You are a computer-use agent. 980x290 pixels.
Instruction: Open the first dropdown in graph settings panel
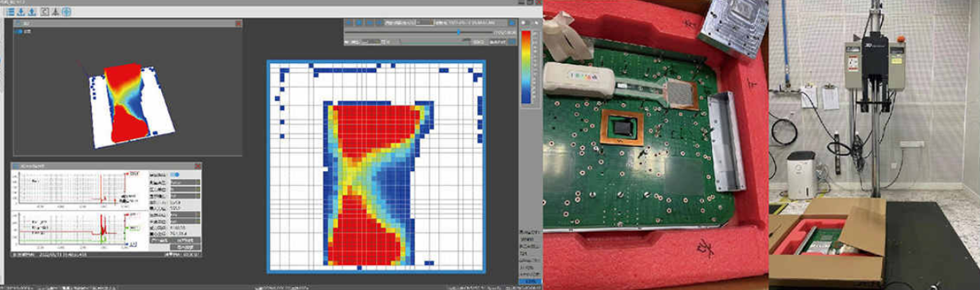pyautogui.click(x=185, y=182)
